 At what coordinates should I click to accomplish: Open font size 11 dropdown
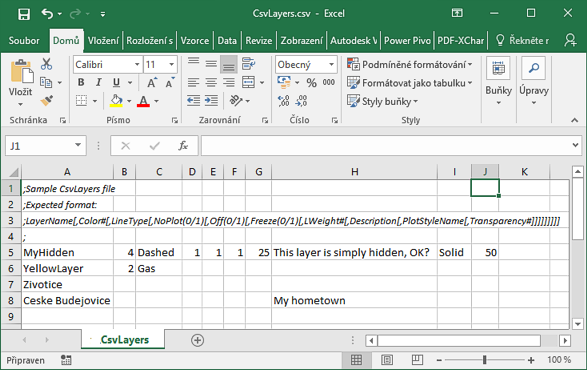(x=171, y=64)
